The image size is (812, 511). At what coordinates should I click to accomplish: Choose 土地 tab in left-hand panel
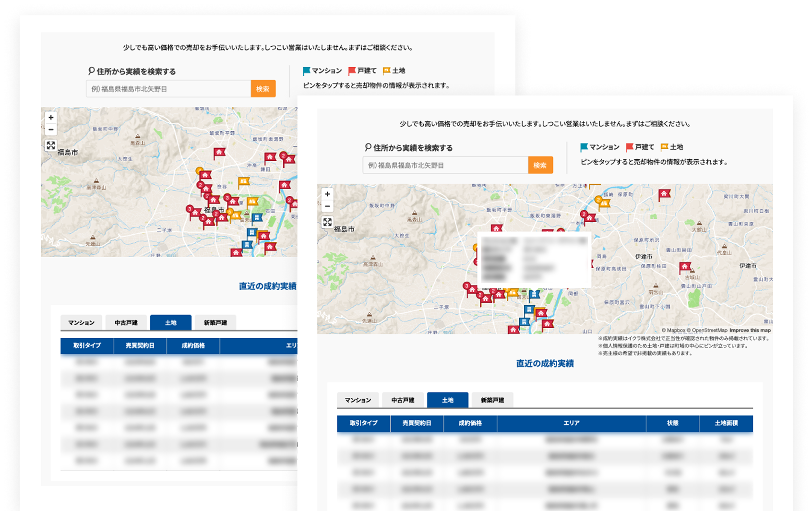[x=170, y=322]
